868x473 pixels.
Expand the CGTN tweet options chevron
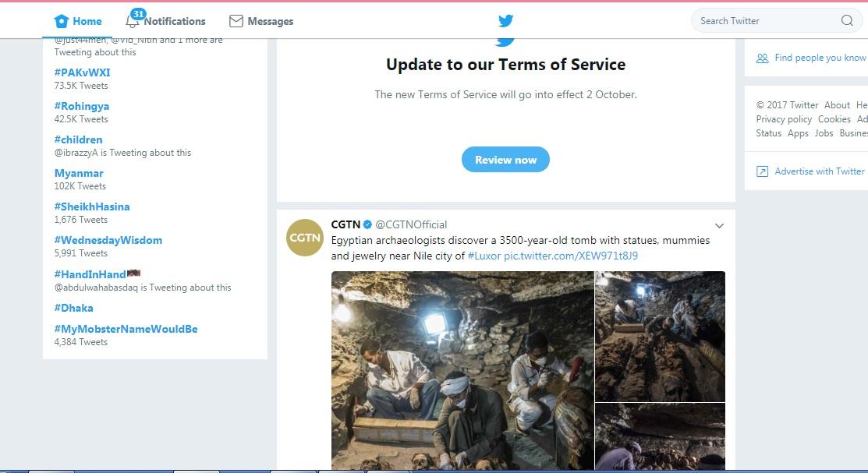(719, 226)
